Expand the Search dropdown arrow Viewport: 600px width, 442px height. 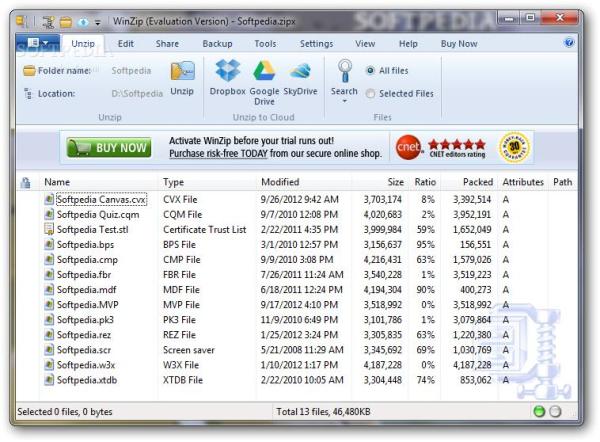(344, 101)
